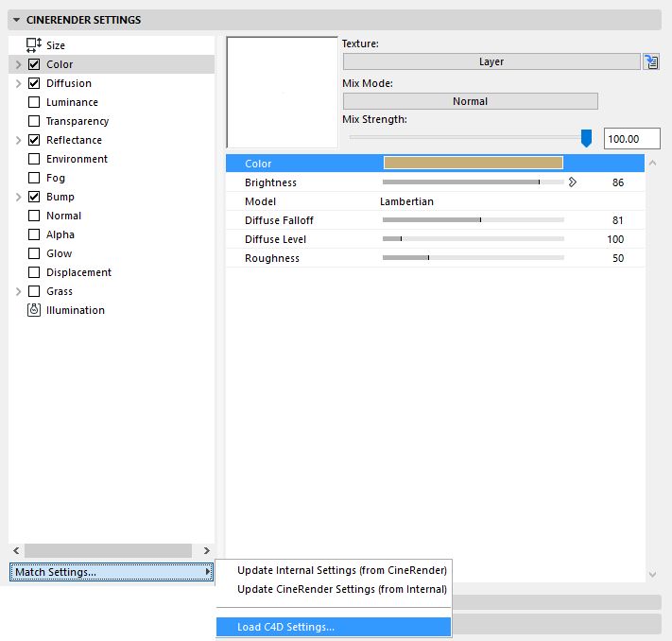The height and width of the screenshot is (641, 672).
Task: Click the Brightness value 86
Action: click(618, 182)
